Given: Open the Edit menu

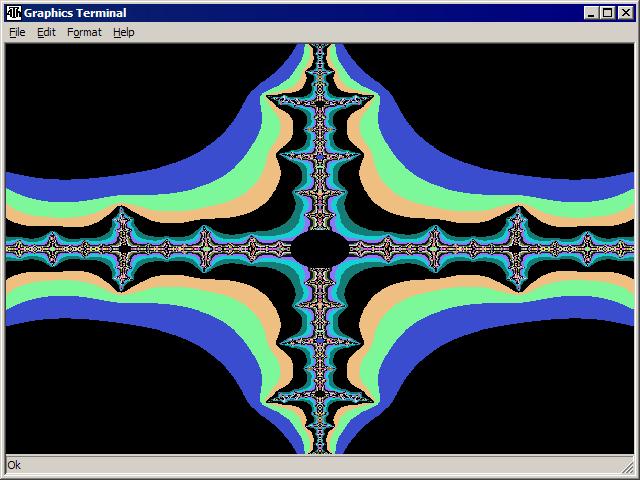Looking at the screenshot, I should point(46,32).
